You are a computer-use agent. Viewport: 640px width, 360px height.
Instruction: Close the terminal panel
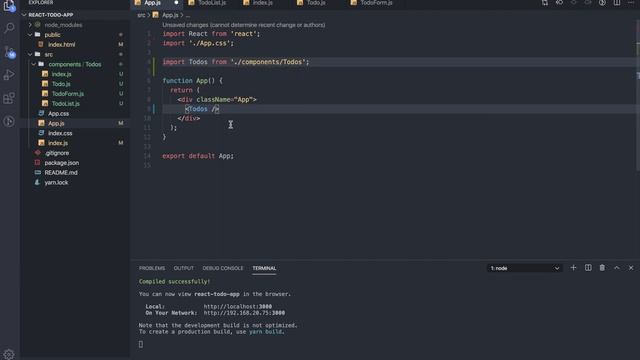point(631,268)
